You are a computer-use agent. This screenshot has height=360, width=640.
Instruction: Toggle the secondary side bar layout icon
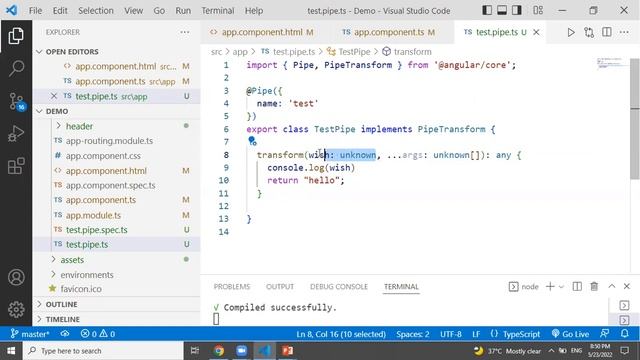(x=517, y=10)
